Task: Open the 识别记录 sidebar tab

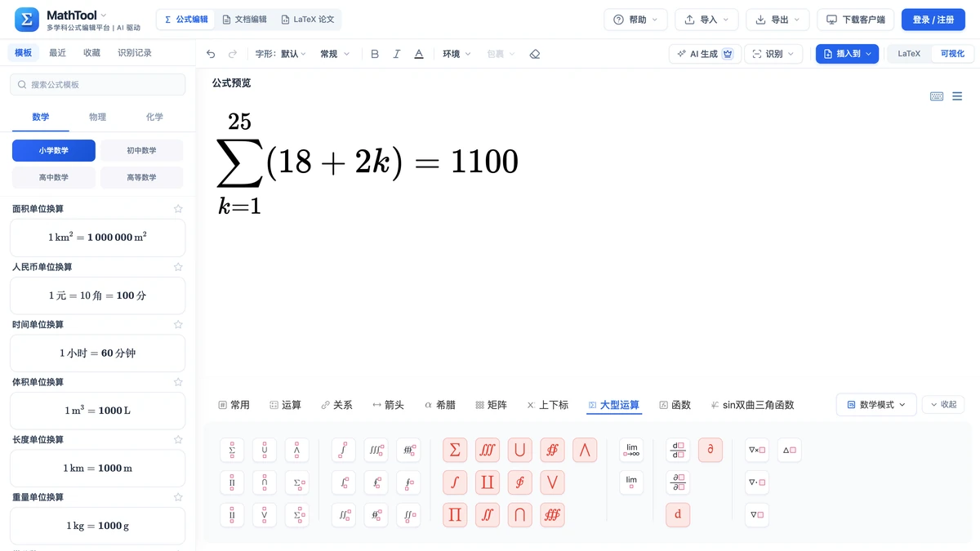Action: tap(135, 53)
